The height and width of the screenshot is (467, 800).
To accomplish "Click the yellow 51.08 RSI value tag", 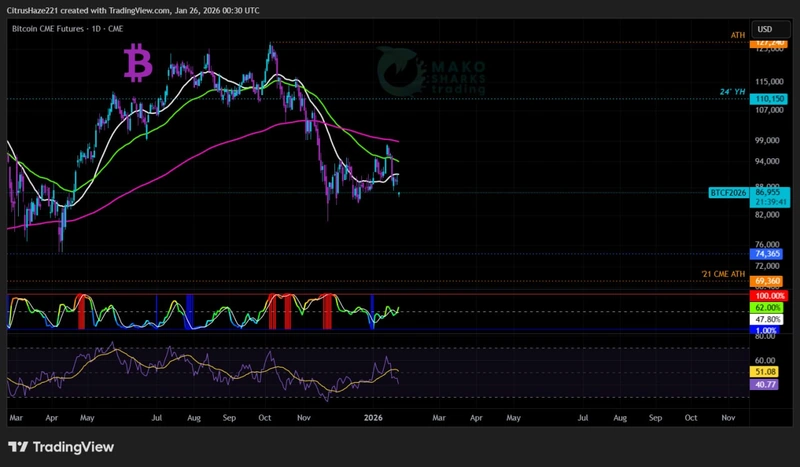I will point(767,371).
